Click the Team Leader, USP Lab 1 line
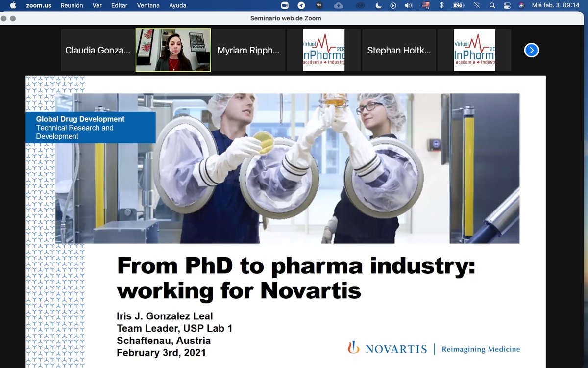Viewport: 588px width, 368px height. (x=174, y=329)
